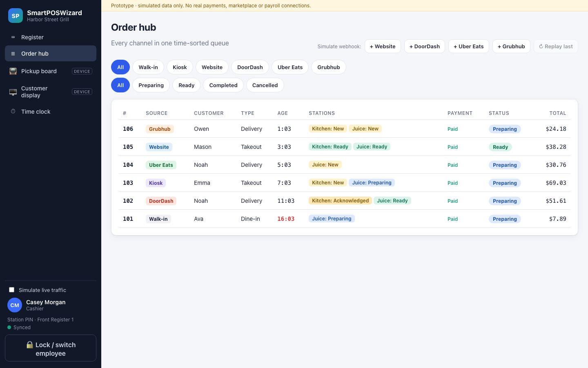Image resolution: width=588 pixels, height=368 pixels.
Task: Click the Time clock icon
Action: [13, 111]
